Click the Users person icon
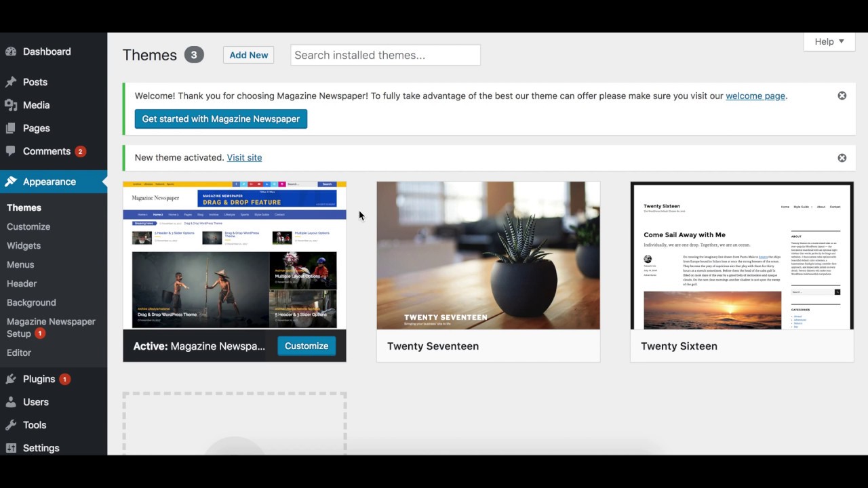This screenshot has width=868, height=488. [11, 402]
